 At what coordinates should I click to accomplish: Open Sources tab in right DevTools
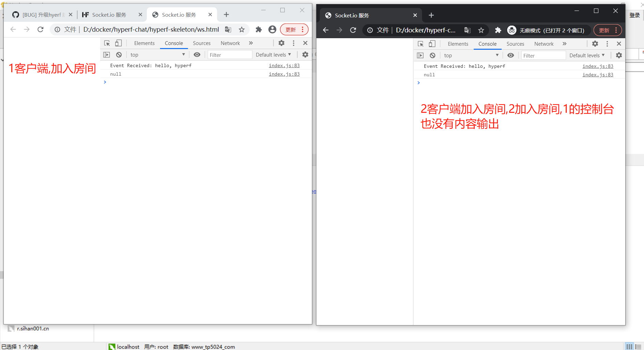coord(515,44)
